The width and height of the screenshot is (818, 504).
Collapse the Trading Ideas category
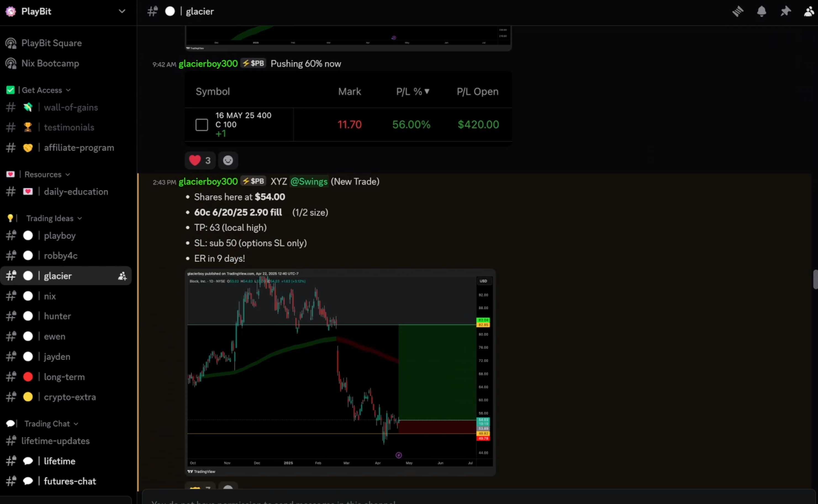tap(50, 218)
